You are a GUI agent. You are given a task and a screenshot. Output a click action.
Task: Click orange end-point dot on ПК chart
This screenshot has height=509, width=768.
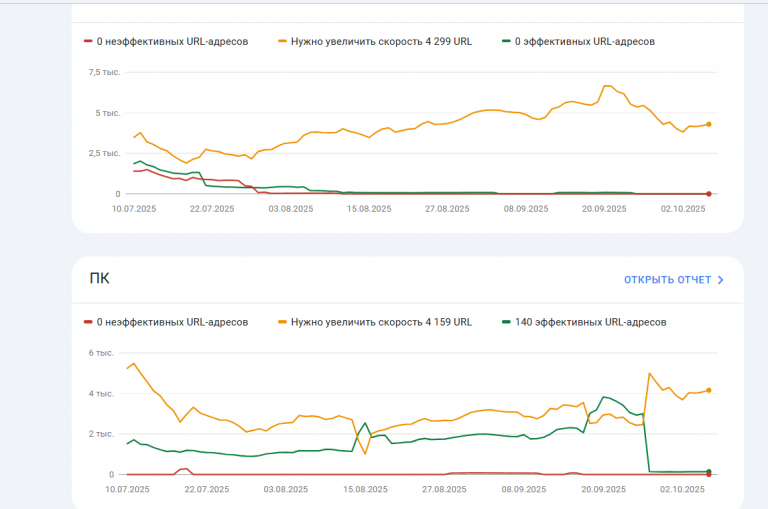(709, 390)
